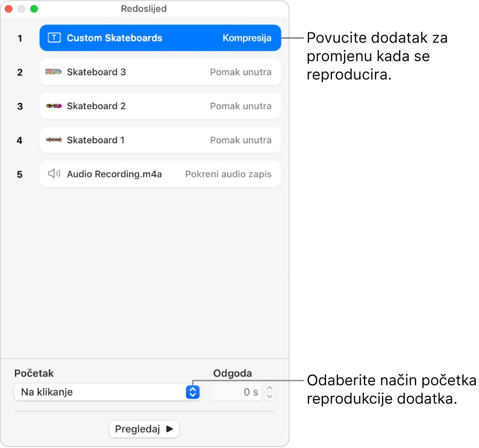The width and height of the screenshot is (479, 448).
Task: Click the text box icon of Custom Skateboards
Action: [x=54, y=38]
